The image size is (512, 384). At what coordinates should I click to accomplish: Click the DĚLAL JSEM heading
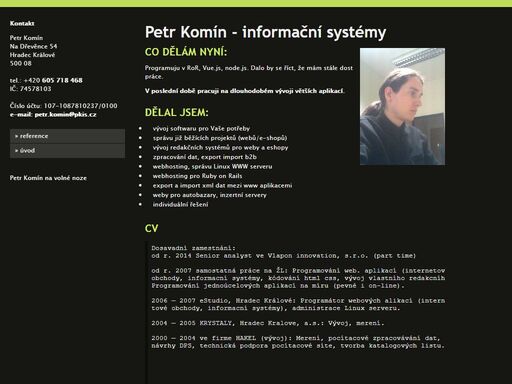pos(176,112)
